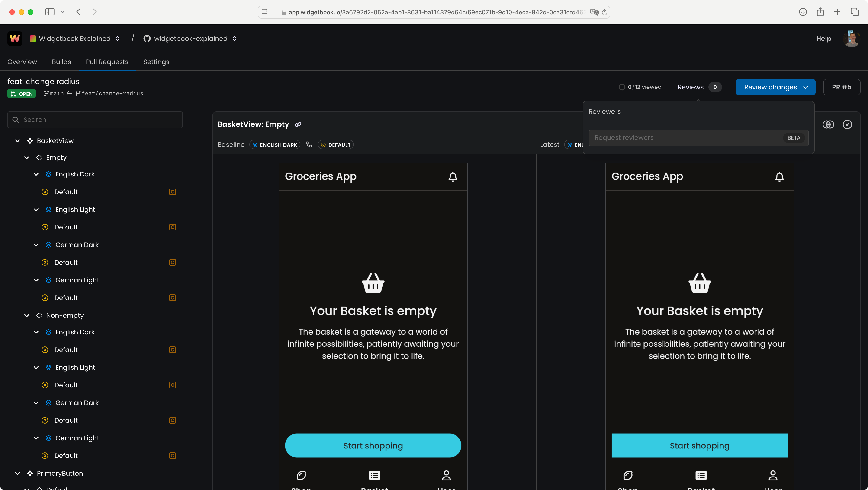
Task: Collapse the BasketView component tree
Action: (18, 141)
